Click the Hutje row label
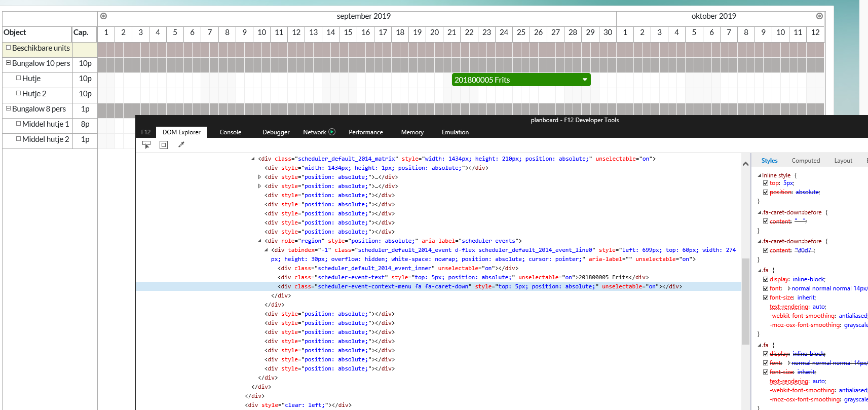Viewport: 868px width, 410px height. (x=31, y=79)
